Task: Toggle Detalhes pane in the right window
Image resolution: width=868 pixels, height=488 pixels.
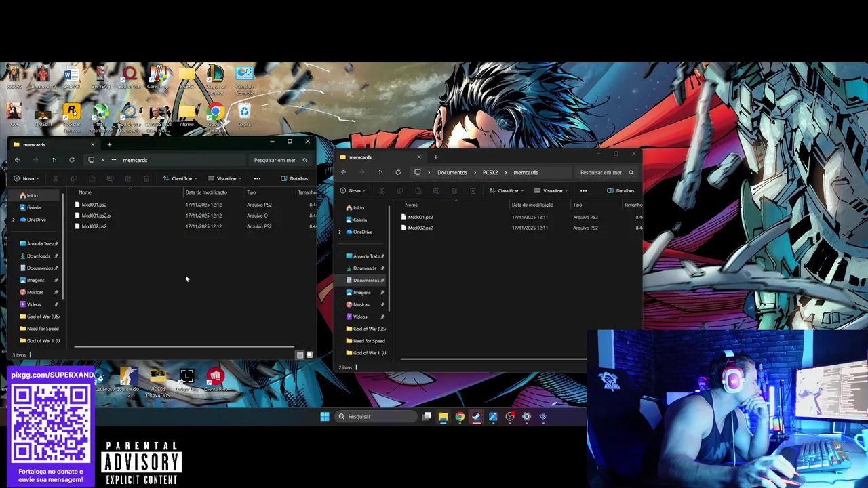Action: [620, 190]
